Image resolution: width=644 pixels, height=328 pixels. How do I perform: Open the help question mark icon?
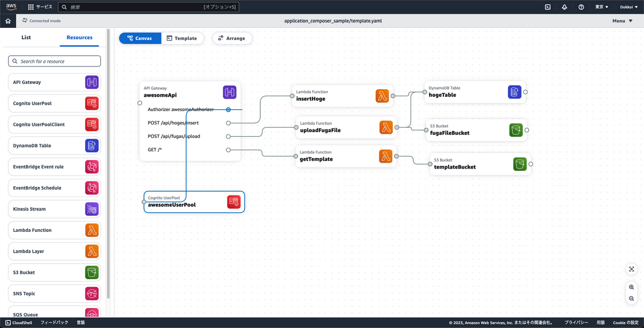click(x=581, y=7)
